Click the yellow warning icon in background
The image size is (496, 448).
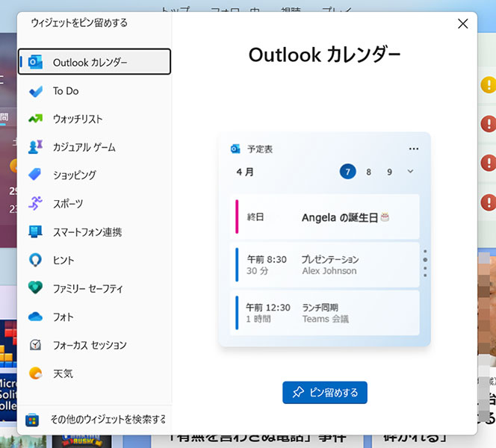pos(488,84)
